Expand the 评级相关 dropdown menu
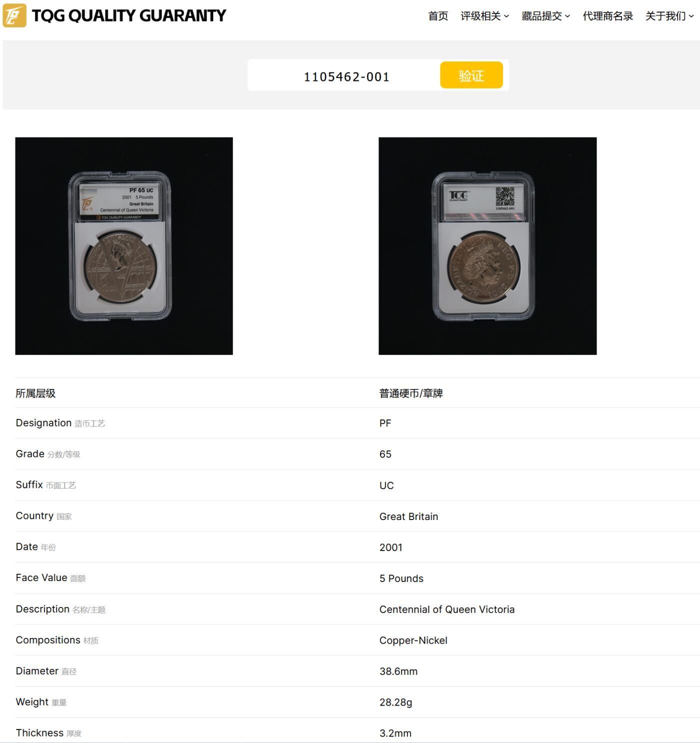This screenshot has height=743, width=700. [484, 16]
